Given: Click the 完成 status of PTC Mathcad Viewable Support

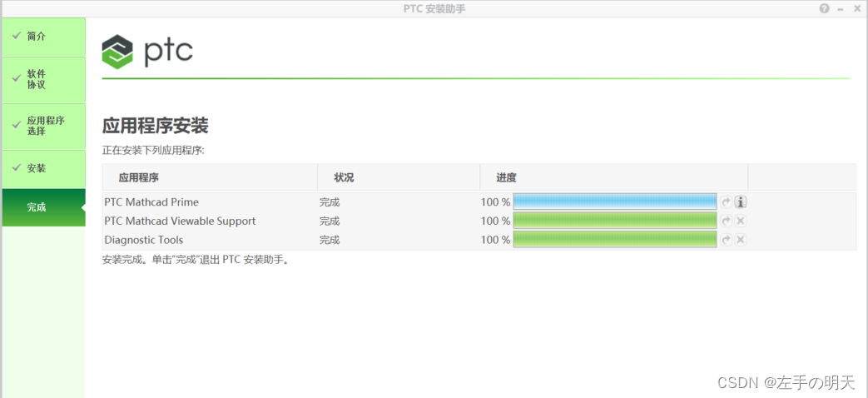Looking at the screenshot, I should tap(330, 221).
